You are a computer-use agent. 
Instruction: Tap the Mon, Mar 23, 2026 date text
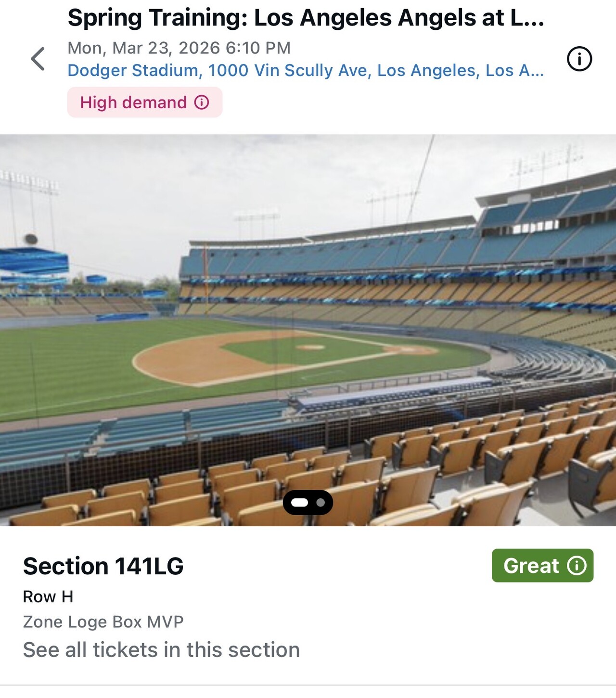[179, 48]
